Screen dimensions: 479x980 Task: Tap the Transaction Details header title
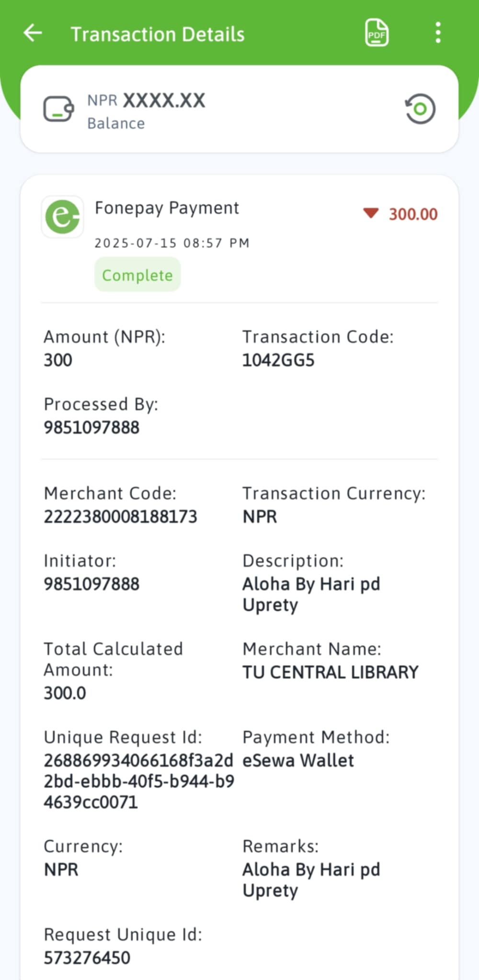pyautogui.click(x=158, y=34)
